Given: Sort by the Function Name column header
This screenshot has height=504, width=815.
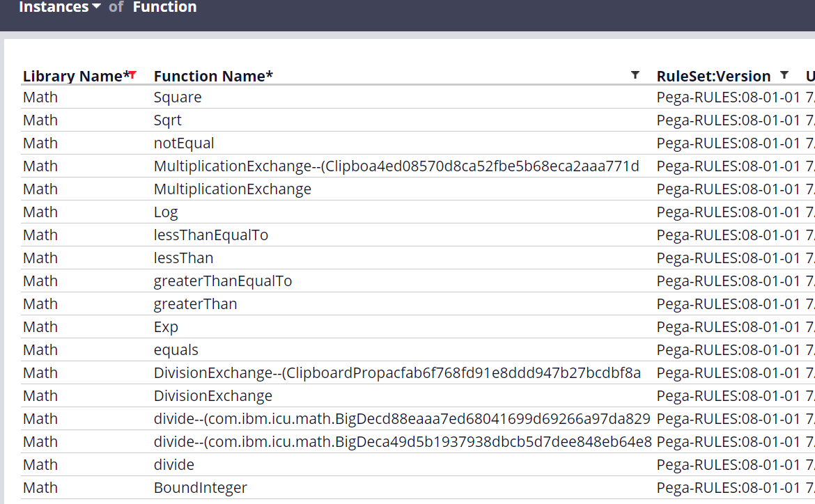Looking at the screenshot, I should [x=213, y=77].
